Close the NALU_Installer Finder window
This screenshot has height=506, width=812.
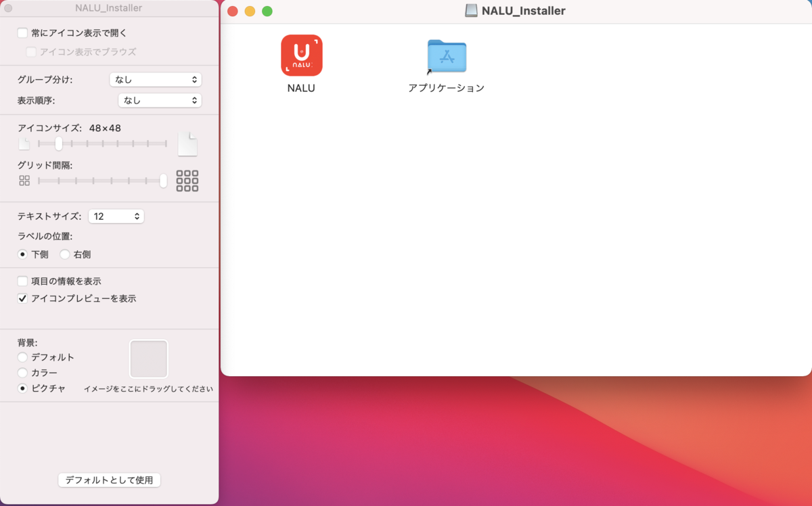[x=233, y=11]
